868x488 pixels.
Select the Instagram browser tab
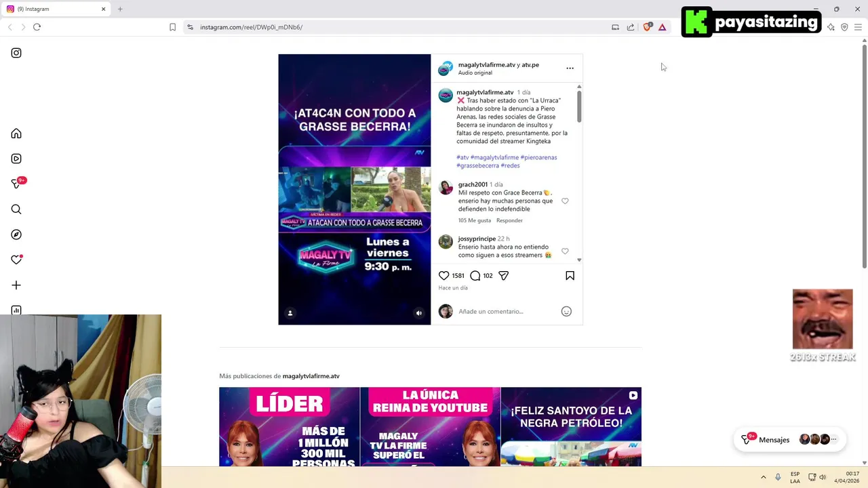[56, 9]
